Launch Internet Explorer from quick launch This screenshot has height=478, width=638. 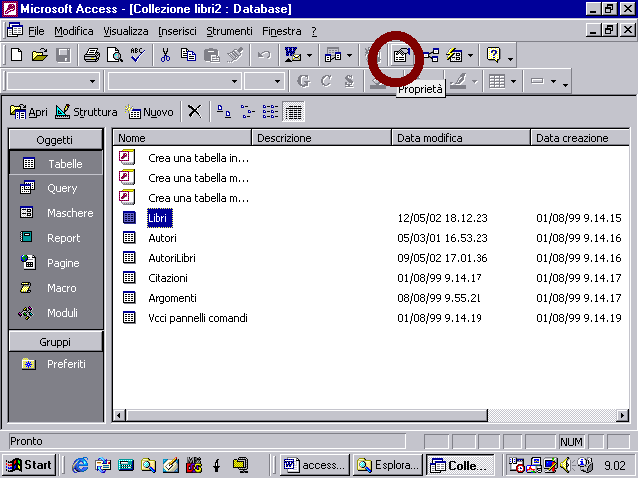pyautogui.click(x=80, y=465)
